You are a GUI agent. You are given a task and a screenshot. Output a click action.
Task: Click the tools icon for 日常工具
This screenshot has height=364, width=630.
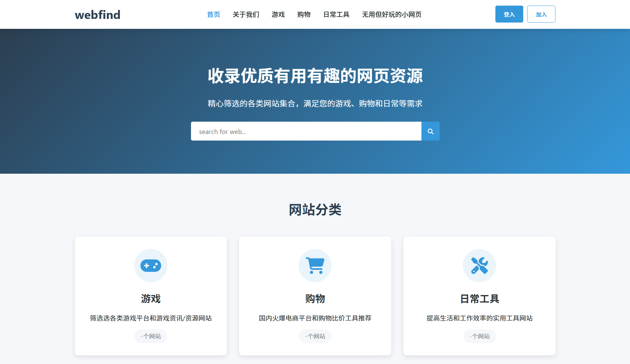(479, 265)
